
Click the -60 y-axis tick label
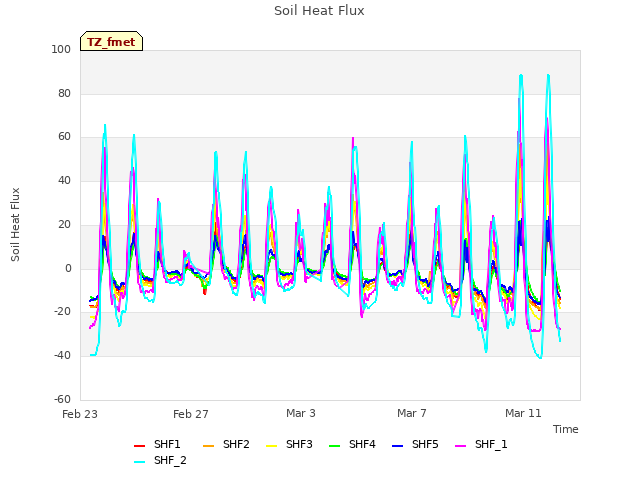(x=62, y=399)
